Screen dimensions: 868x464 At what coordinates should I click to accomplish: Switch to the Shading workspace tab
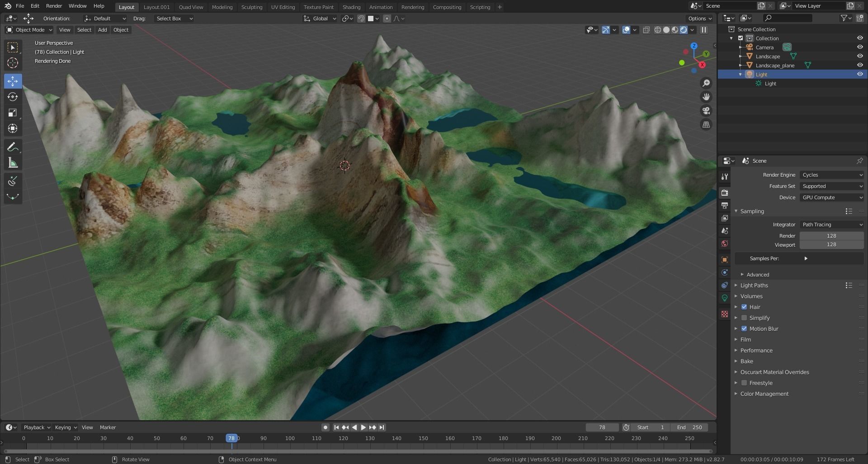pos(351,7)
